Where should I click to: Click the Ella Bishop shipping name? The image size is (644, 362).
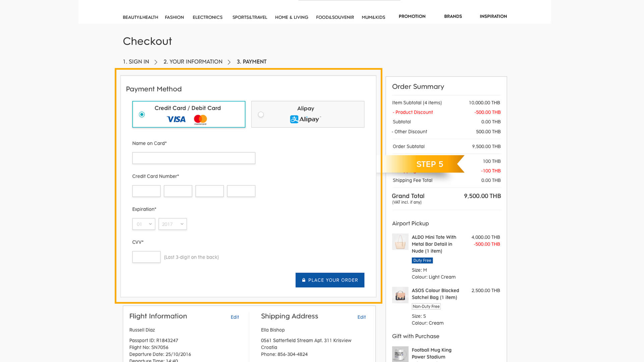[273, 330]
